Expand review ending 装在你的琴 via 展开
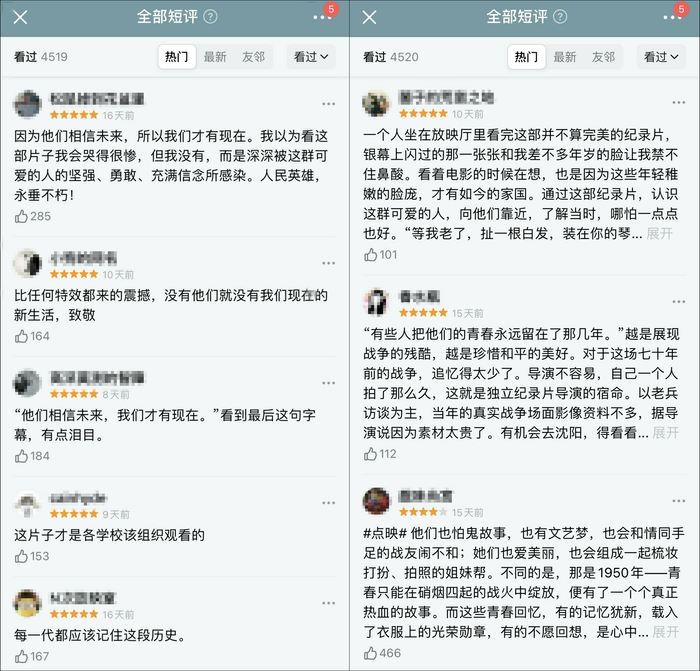 tap(659, 233)
